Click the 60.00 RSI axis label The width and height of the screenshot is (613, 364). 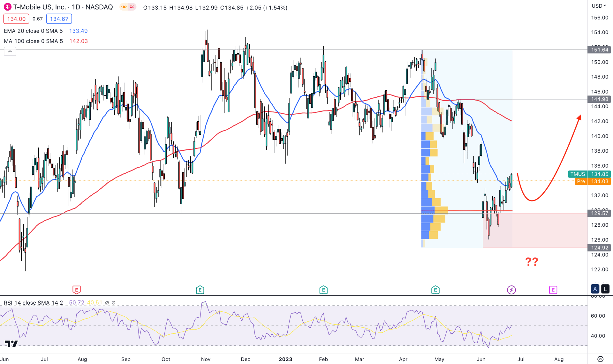[x=598, y=316]
